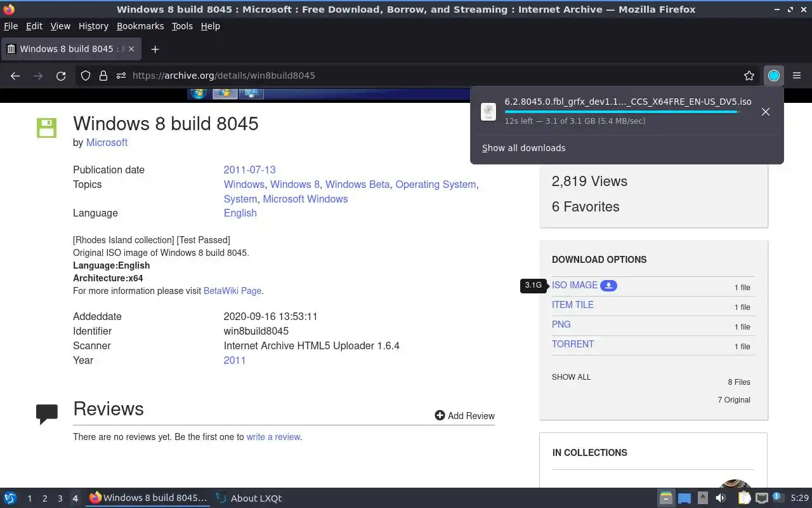Cancel the ISO download with X button
Viewport: 812px width, 508px height.
(x=766, y=112)
